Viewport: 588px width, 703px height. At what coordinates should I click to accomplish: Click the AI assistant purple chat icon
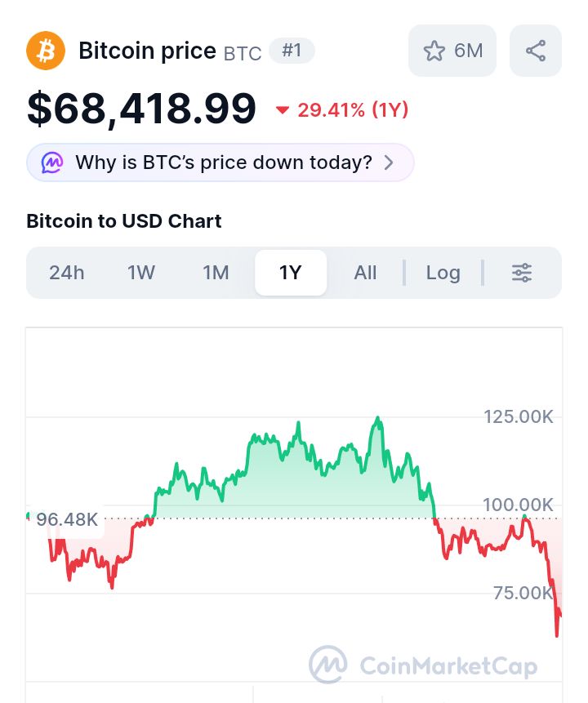[51, 162]
